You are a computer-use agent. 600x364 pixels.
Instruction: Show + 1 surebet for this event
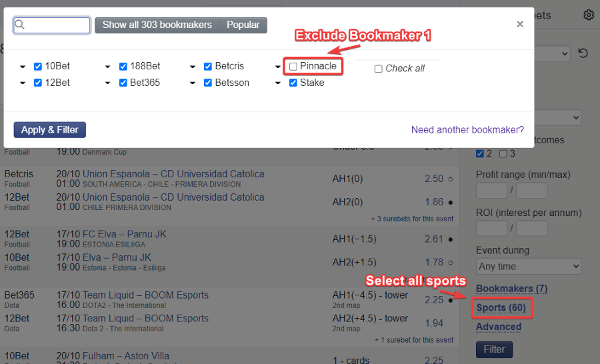414,340
